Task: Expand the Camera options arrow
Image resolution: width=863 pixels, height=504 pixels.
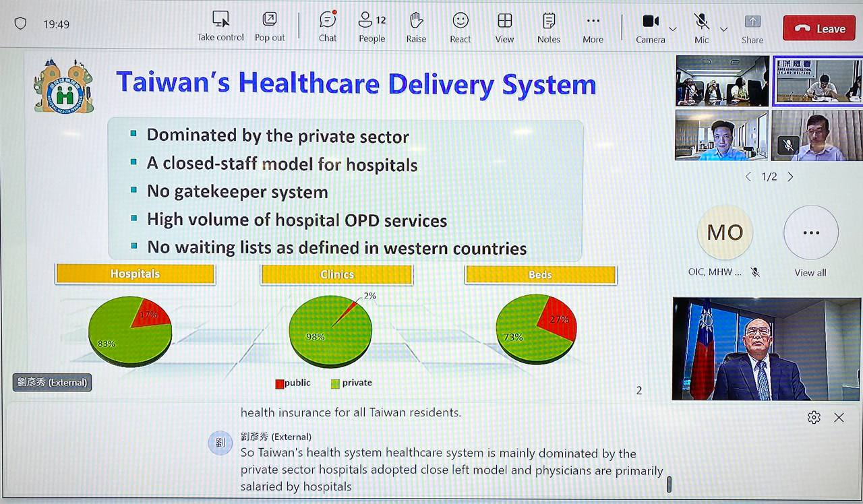Action: pyautogui.click(x=672, y=29)
